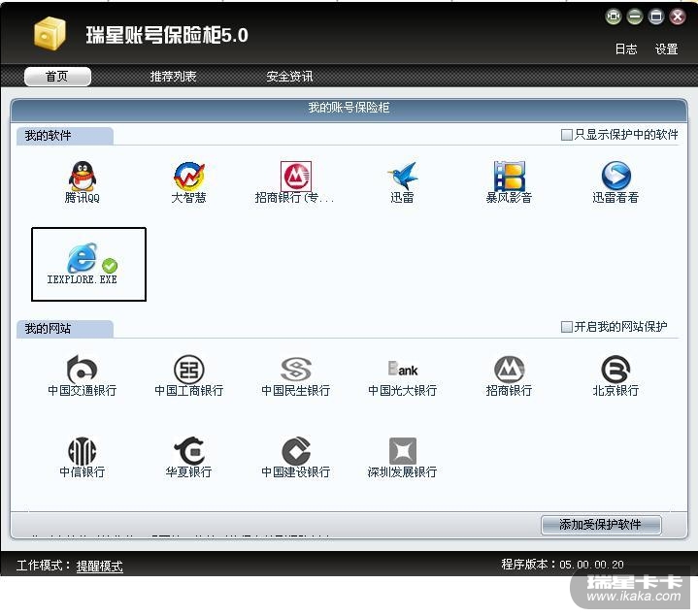Select the 迅雷 bird icon
This screenshot has height=616, width=698.
click(x=403, y=177)
